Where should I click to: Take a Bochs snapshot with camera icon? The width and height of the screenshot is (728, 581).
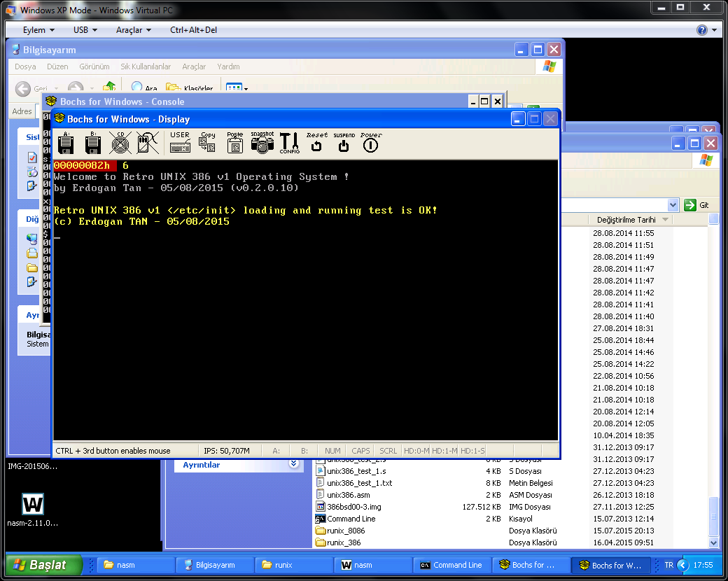[x=262, y=142]
